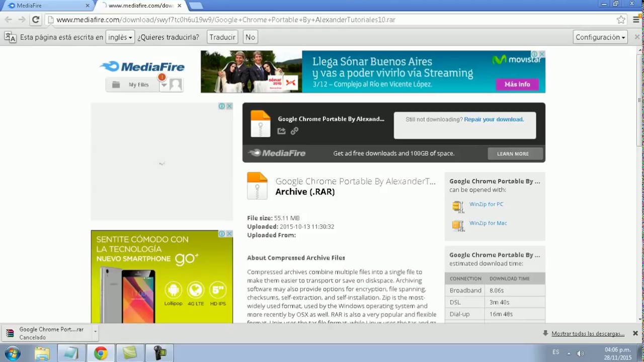Screen dimensions: 644x362
Task: Click the WinZip for PC icon
Action: [x=457, y=206]
